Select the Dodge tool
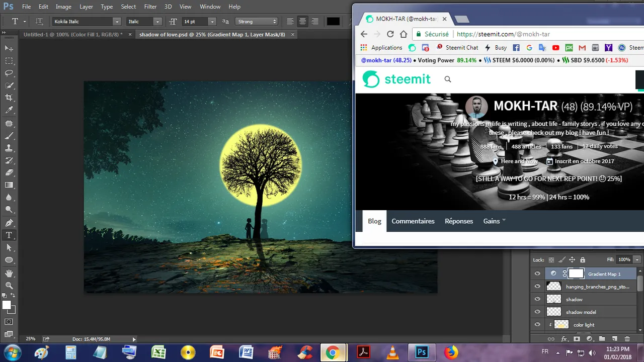Image resolution: width=644 pixels, height=362 pixels. pos(9,210)
